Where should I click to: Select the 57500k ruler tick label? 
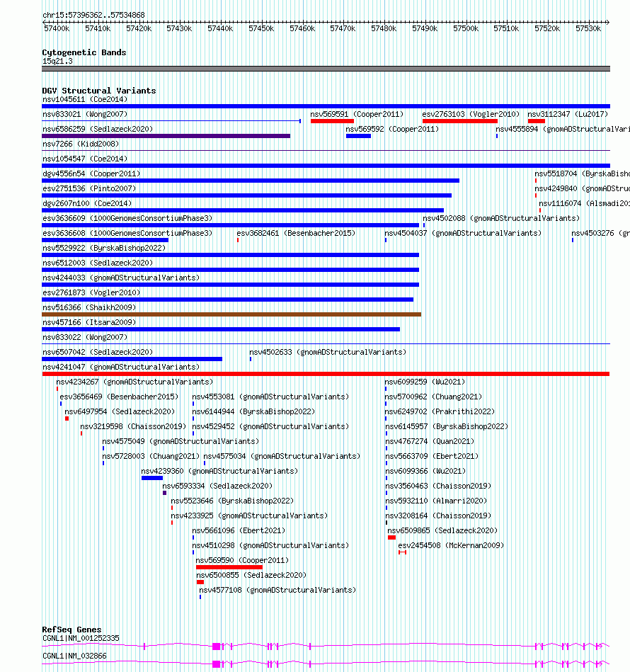[x=466, y=29]
